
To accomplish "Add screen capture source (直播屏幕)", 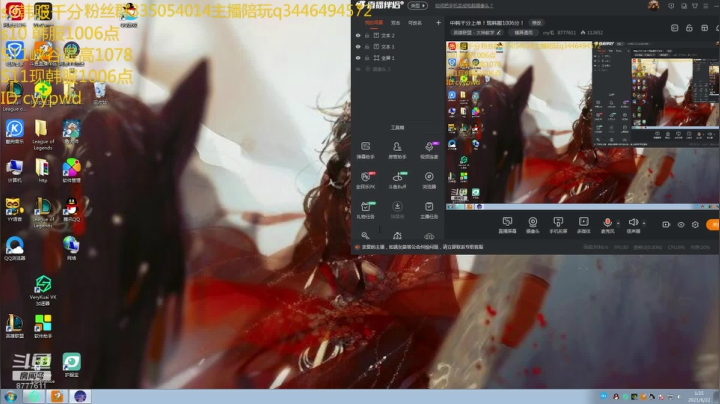I will tap(507, 225).
